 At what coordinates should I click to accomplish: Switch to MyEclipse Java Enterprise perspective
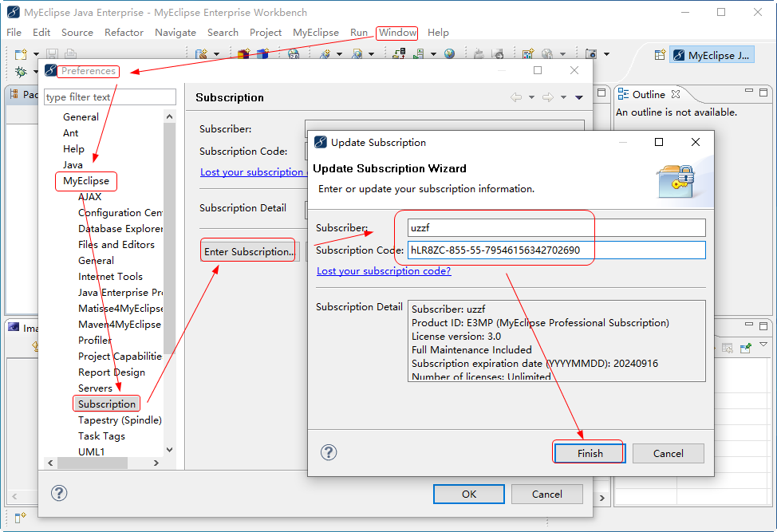tap(712, 56)
